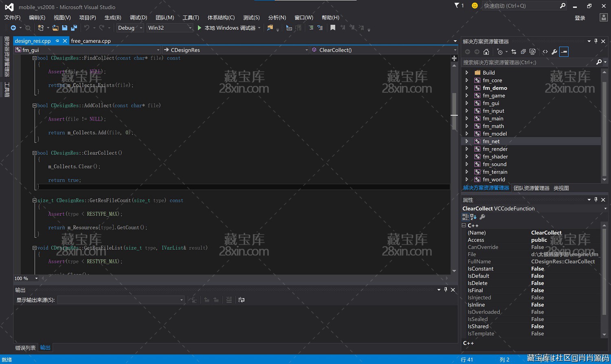Click the Name property value ClearCollect
Image resolution: width=611 pixels, height=364 pixels.
pyautogui.click(x=546, y=233)
